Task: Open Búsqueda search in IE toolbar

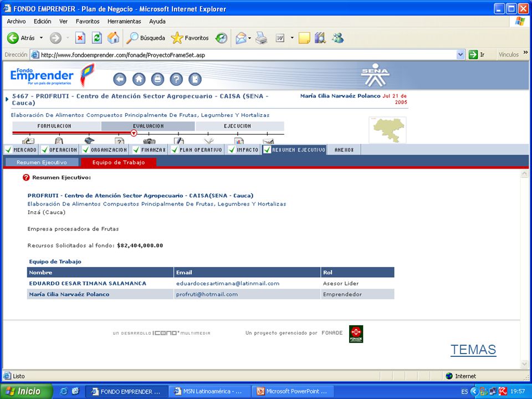Action: pos(146,38)
